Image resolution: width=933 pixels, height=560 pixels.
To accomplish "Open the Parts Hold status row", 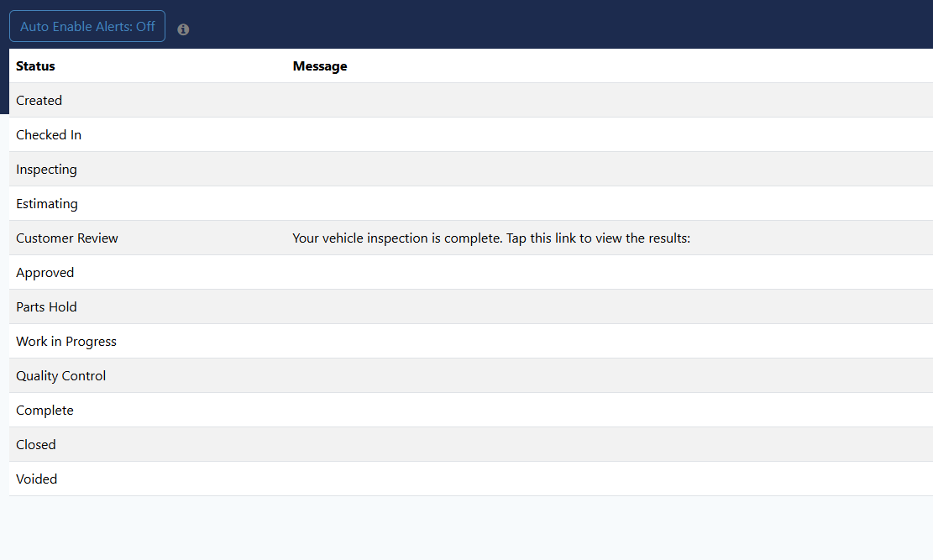I will click(x=471, y=307).
